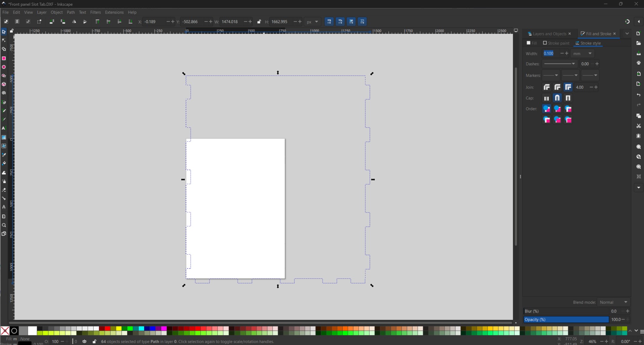Open the File menu
This screenshot has height=345, width=644.
(5, 12)
